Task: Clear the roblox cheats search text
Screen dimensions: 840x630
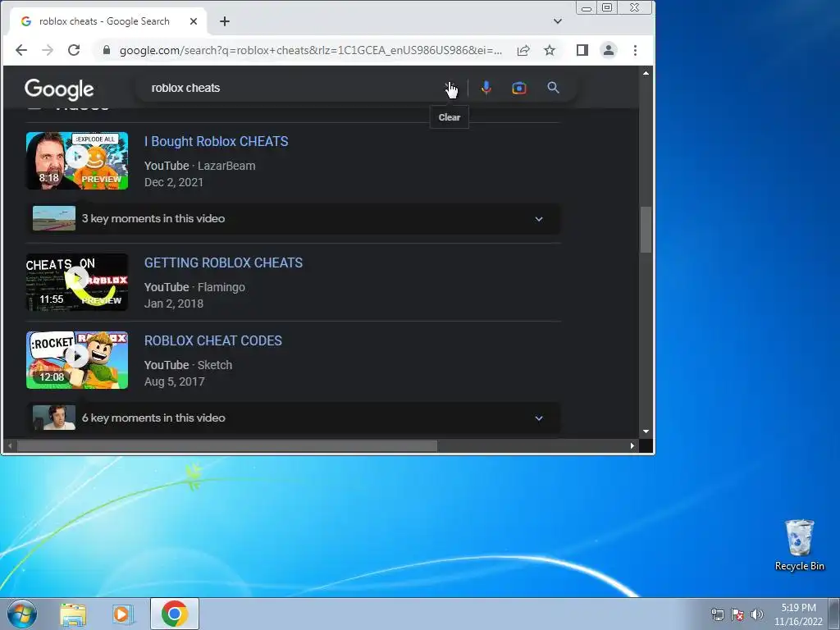Action: coord(449,88)
